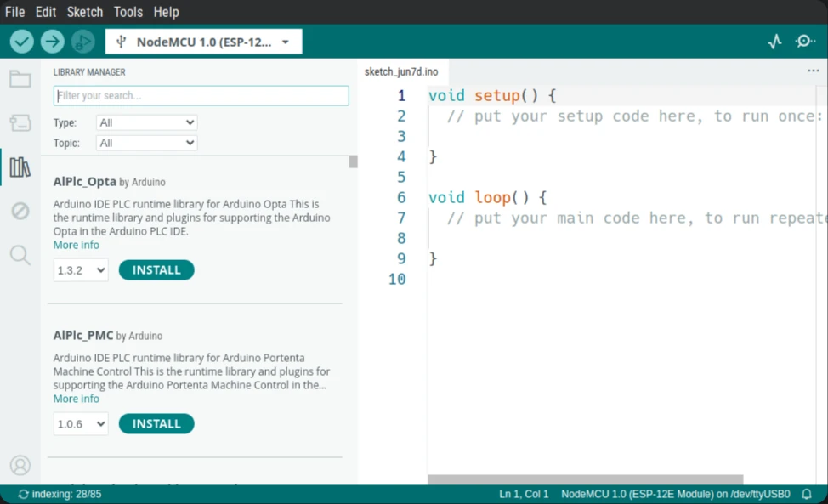Click the Upload arrow button
Image resolution: width=828 pixels, height=504 pixels.
tap(52, 42)
